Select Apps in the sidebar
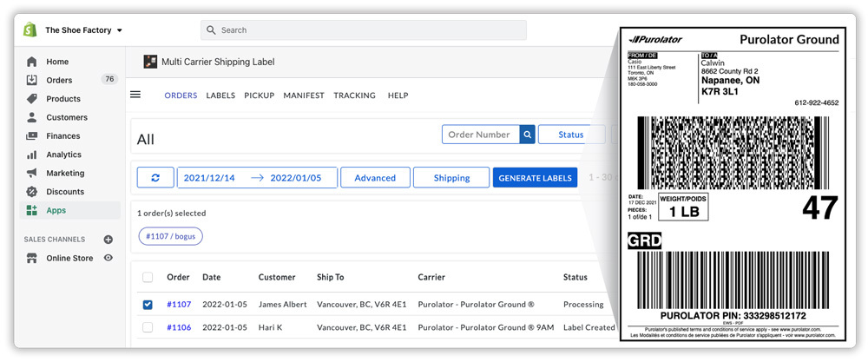This screenshot has height=362, width=868. pos(56,210)
